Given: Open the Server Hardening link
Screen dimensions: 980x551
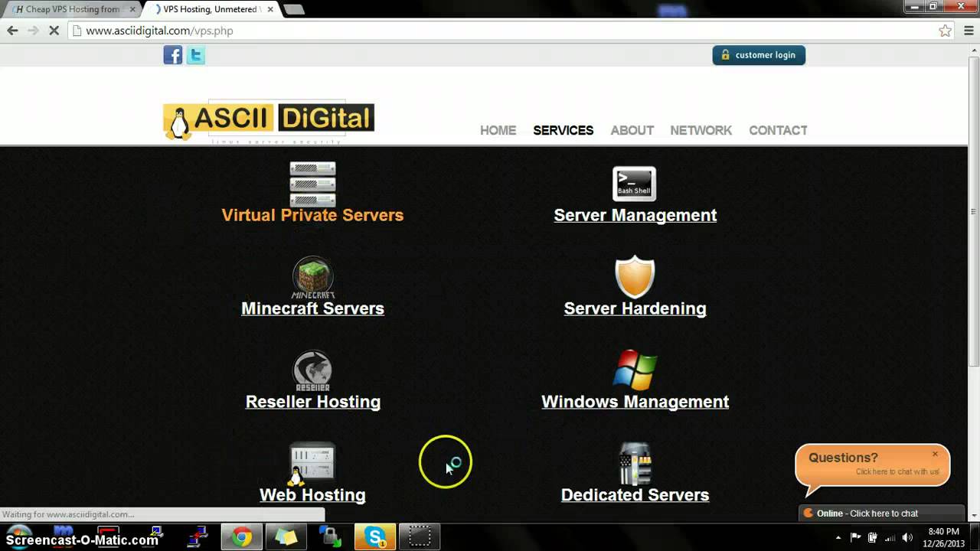Looking at the screenshot, I should tap(635, 308).
